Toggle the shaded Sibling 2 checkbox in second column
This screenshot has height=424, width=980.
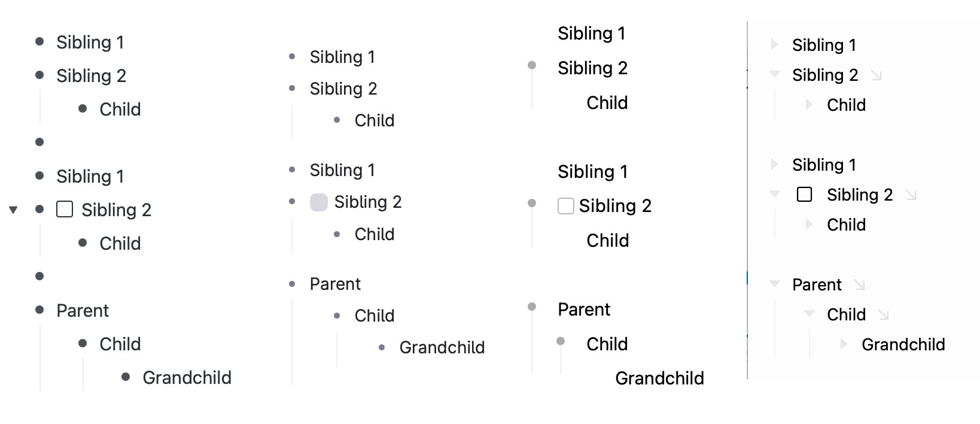[x=319, y=202]
